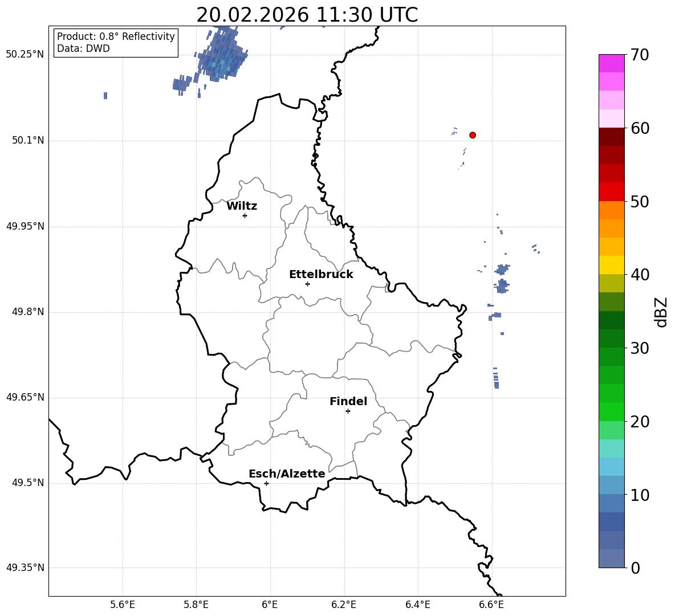
Task: Click the Ettelbruck station cross marker
Action: pos(307,284)
